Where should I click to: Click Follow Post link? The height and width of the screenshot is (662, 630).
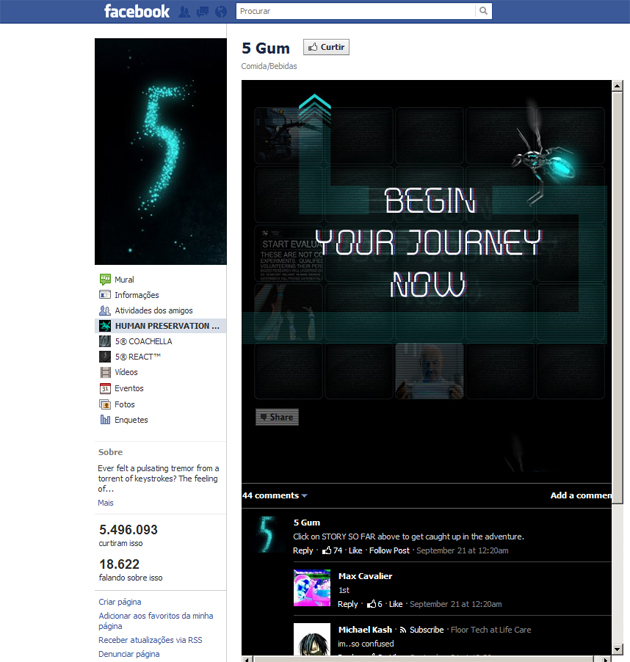[x=389, y=551]
